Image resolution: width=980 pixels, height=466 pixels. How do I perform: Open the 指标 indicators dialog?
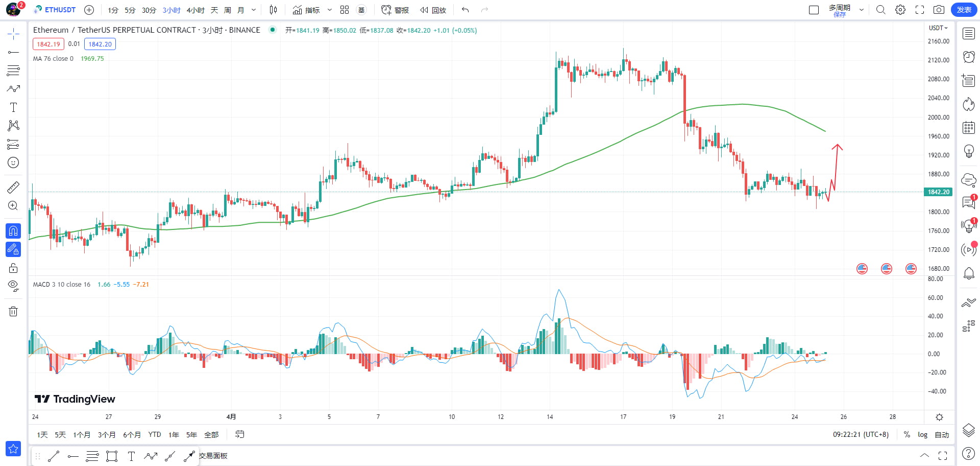[306, 10]
